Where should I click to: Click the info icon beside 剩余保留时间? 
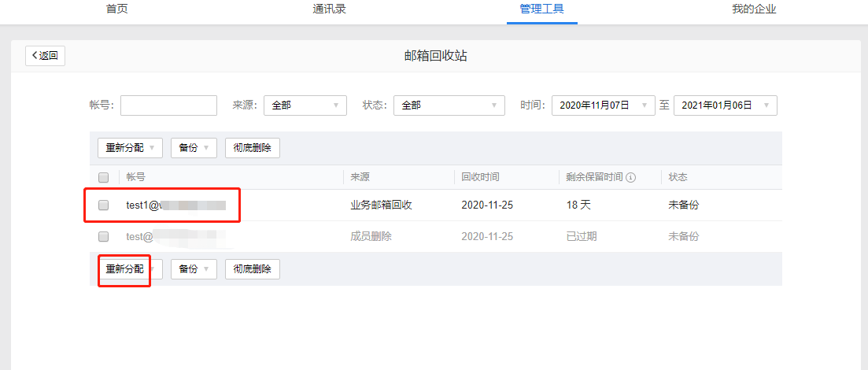[630, 177]
